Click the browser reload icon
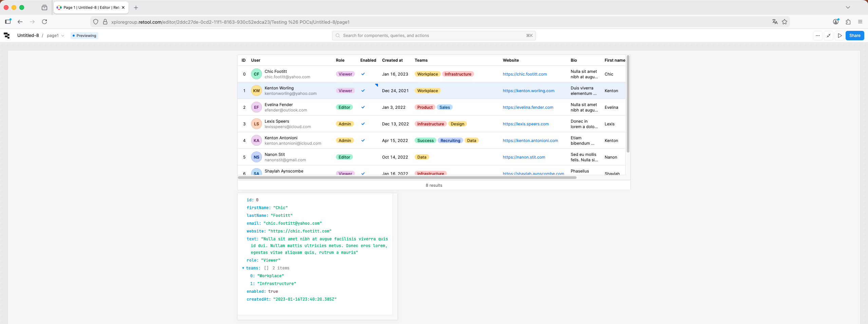The width and height of the screenshot is (868, 324). coord(44,22)
